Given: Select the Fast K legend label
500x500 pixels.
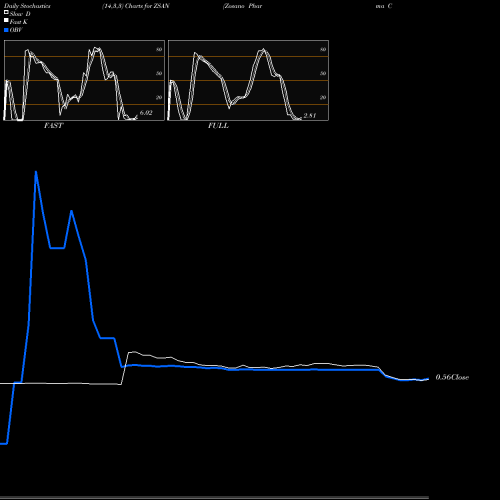Looking at the screenshot, I should (x=19, y=22).
